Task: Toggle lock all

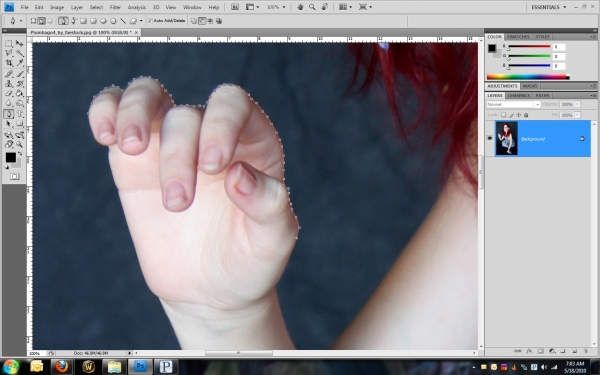Action: (x=526, y=115)
